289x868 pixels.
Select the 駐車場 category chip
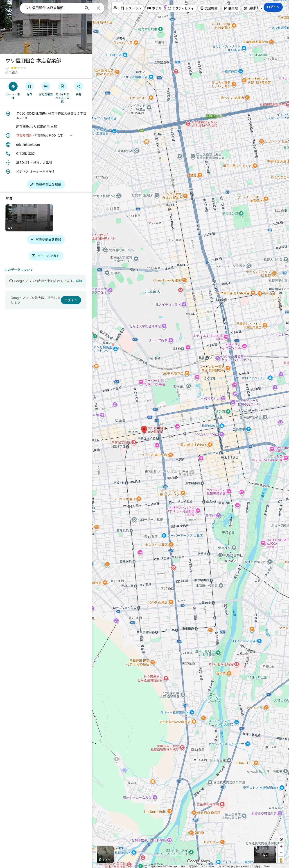231,8
